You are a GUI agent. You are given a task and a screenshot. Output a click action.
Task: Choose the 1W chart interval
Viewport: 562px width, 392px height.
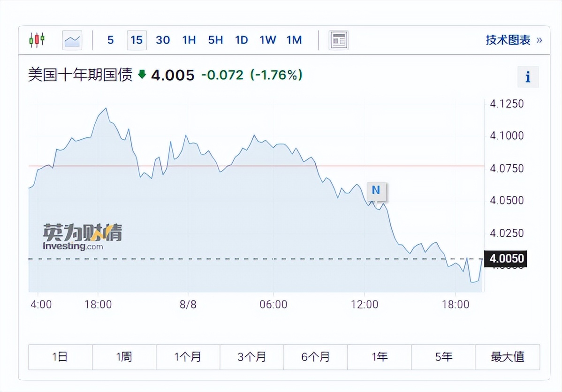click(x=268, y=40)
